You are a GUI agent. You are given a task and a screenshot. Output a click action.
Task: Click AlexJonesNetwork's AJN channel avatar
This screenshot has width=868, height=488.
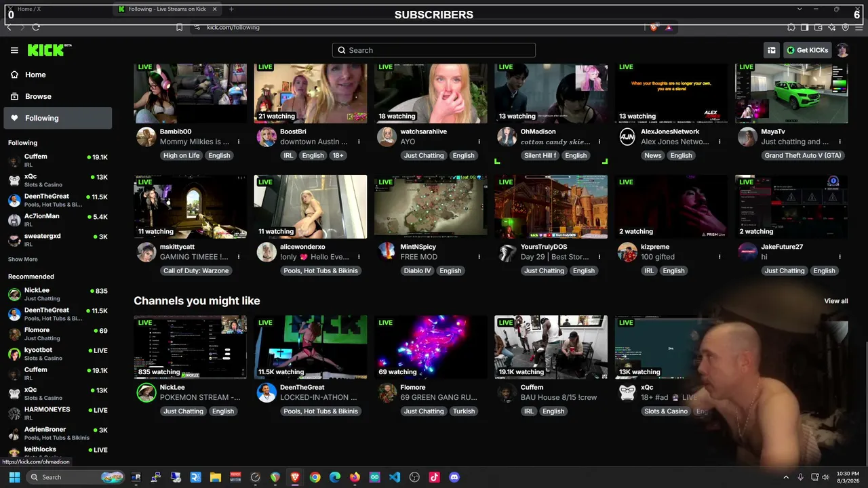627,137
